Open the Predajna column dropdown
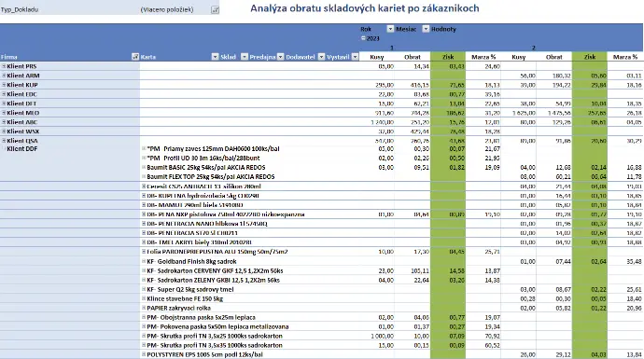 coord(281,57)
